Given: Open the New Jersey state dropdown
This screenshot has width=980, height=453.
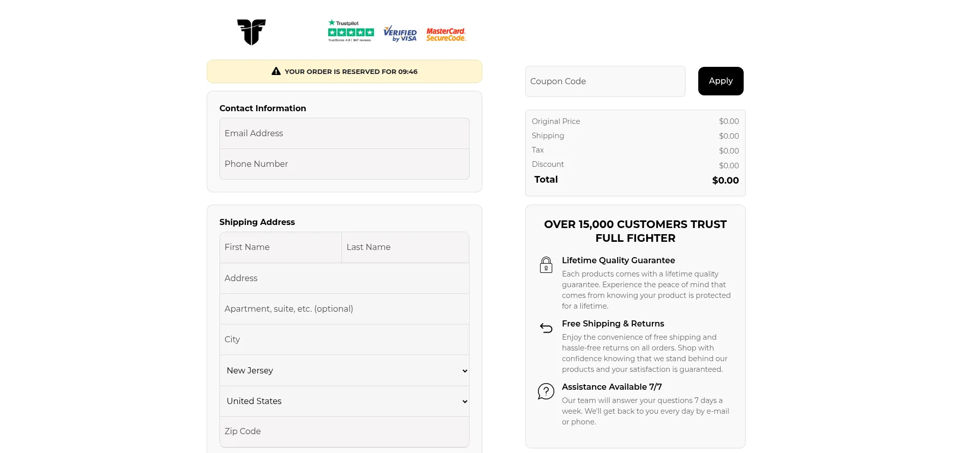Looking at the screenshot, I should coord(345,370).
